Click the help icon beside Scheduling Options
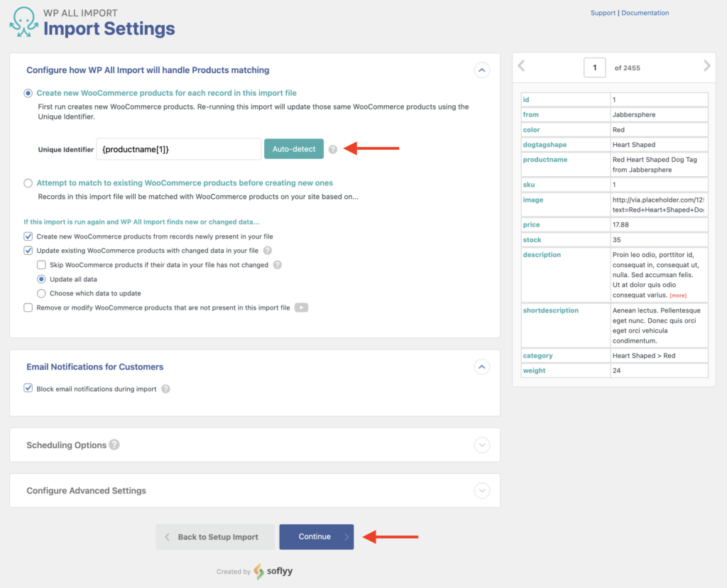Image resolution: width=727 pixels, height=588 pixels. pyautogui.click(x=115, y=445)
